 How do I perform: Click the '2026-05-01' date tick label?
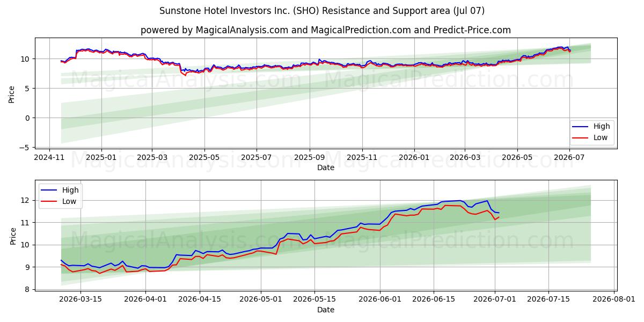261,299
